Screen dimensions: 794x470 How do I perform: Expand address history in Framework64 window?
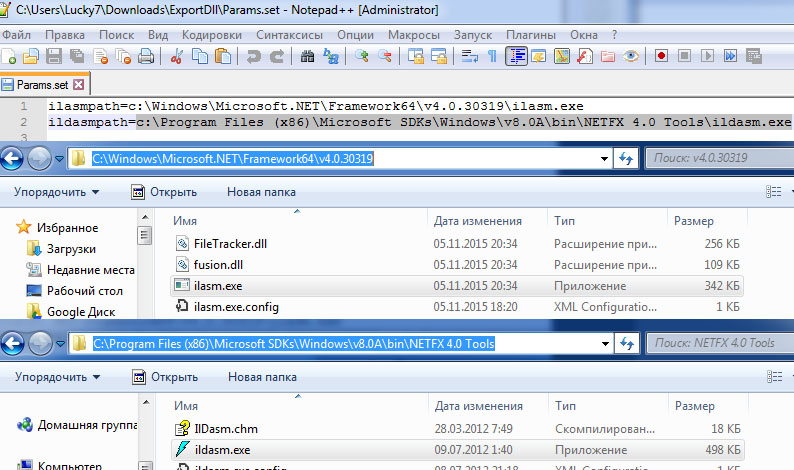pos(604,159)
